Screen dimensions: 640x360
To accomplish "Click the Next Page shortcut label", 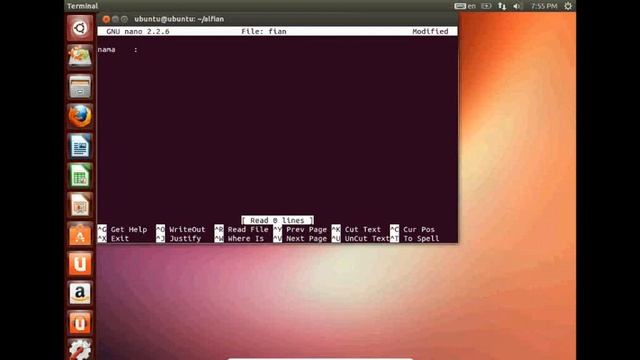I will [307, 238].
